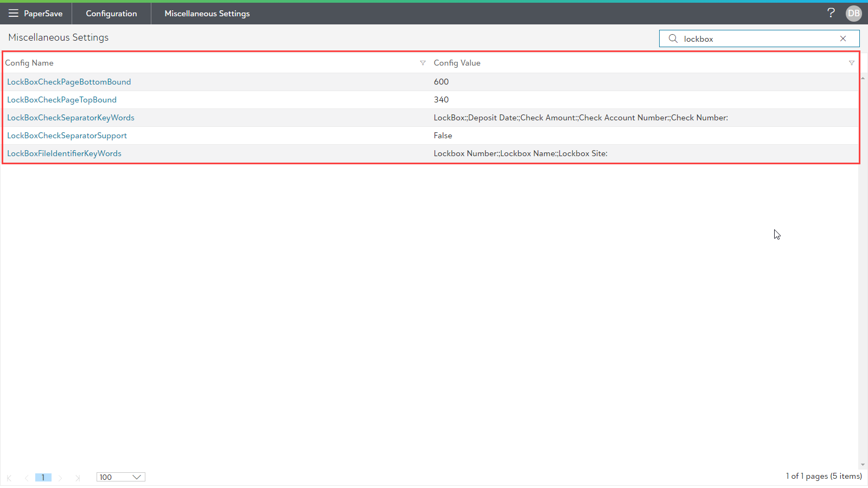868x488 pixels.
Task: Open the hamburger navigation menu
Action: [13, 13]
